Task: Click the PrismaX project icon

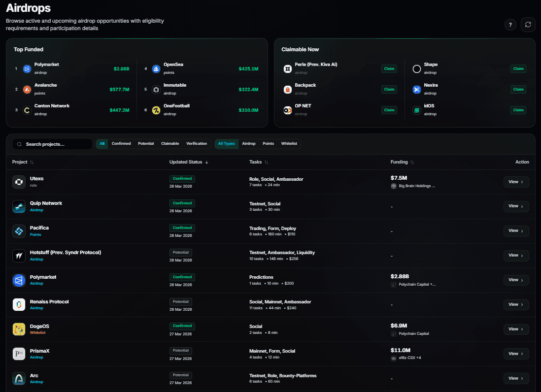Action: (19, 354)
